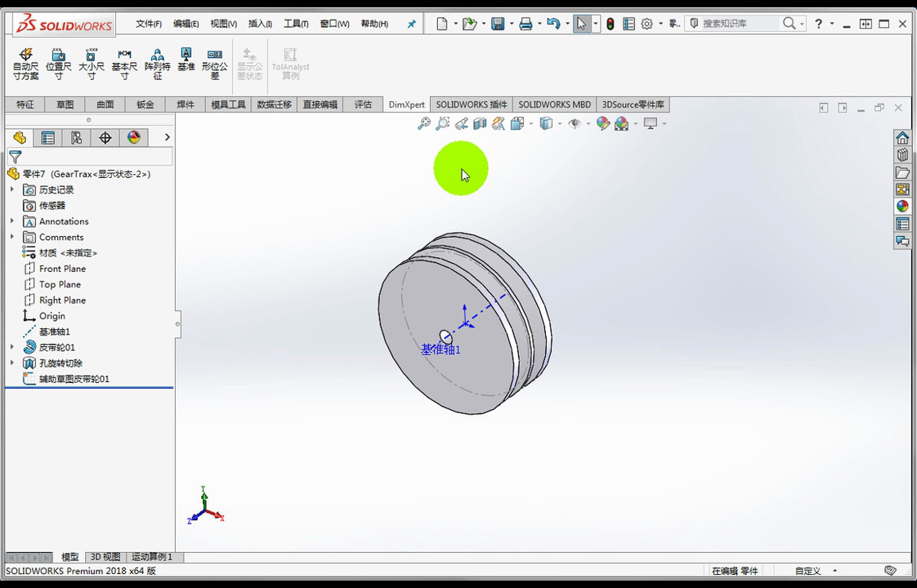Open the Design Library in the task pane
The width and height of the screenshot is (917, 588).
(x=902, y=155)
